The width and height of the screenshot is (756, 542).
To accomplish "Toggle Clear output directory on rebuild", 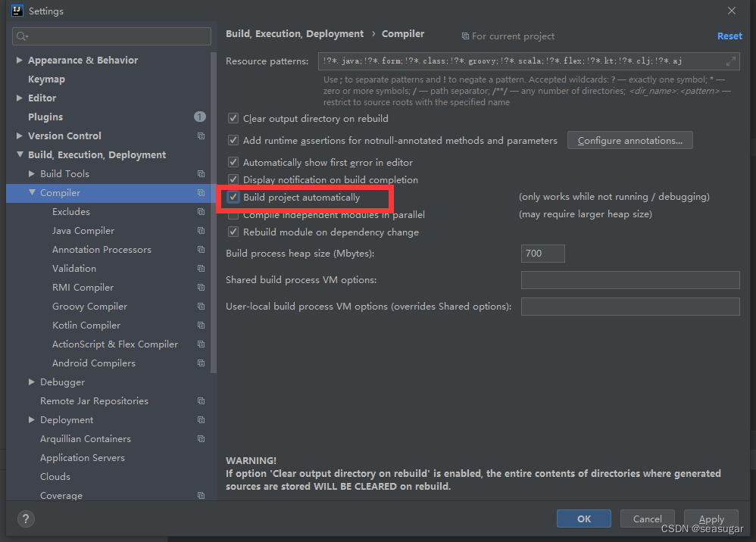I will (233, 119).
